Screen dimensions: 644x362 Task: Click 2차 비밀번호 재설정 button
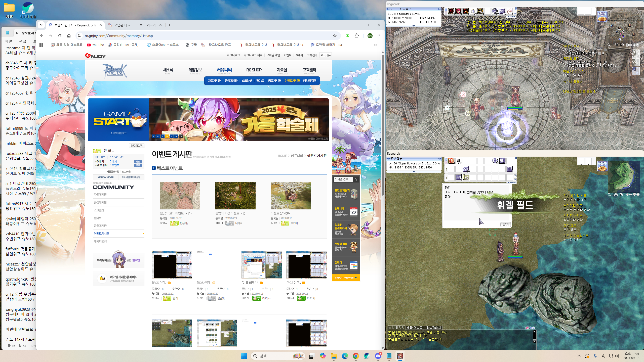coord(131,177)
